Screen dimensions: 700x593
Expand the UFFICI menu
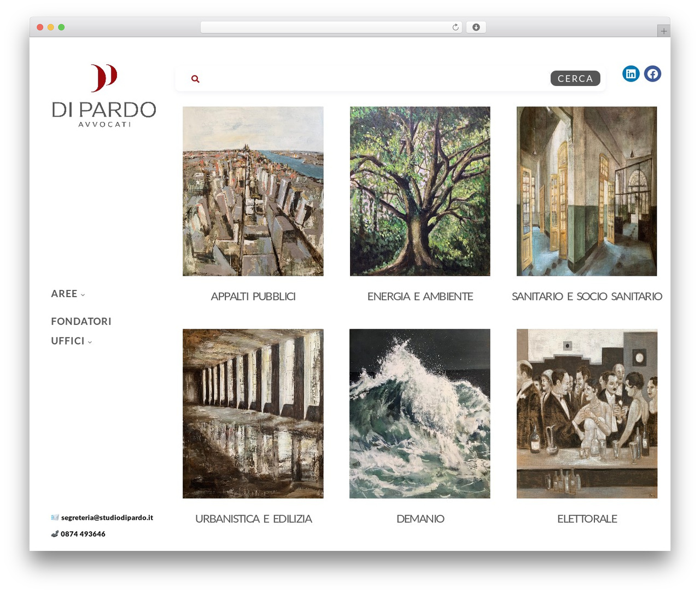pyautogui.click(x=72, y=341)
